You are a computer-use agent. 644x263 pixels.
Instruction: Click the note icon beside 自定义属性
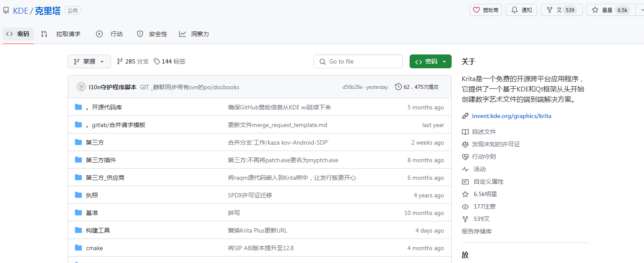coord(465,181)
